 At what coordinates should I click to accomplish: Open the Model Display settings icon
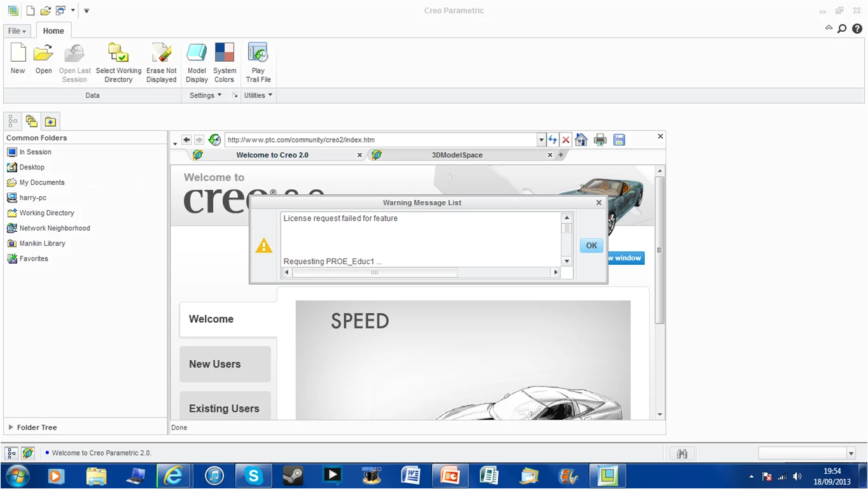197,53
